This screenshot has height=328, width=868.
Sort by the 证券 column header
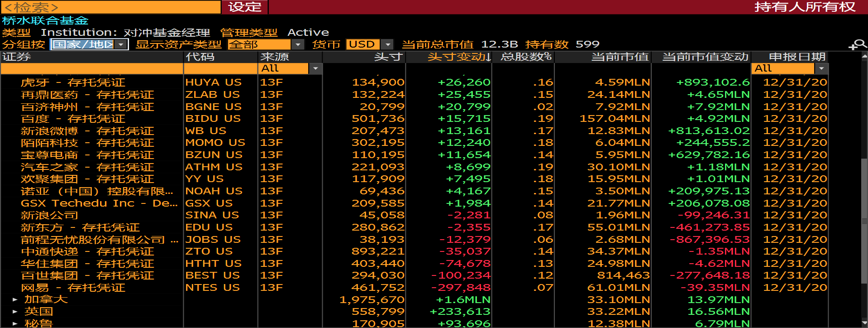92,57
